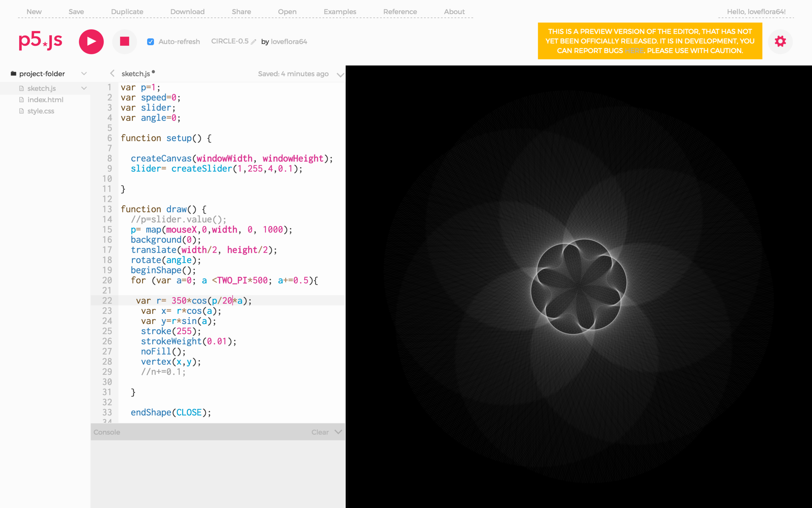
Task: Click HERE link in yellow banner
Action: point(634,51)
